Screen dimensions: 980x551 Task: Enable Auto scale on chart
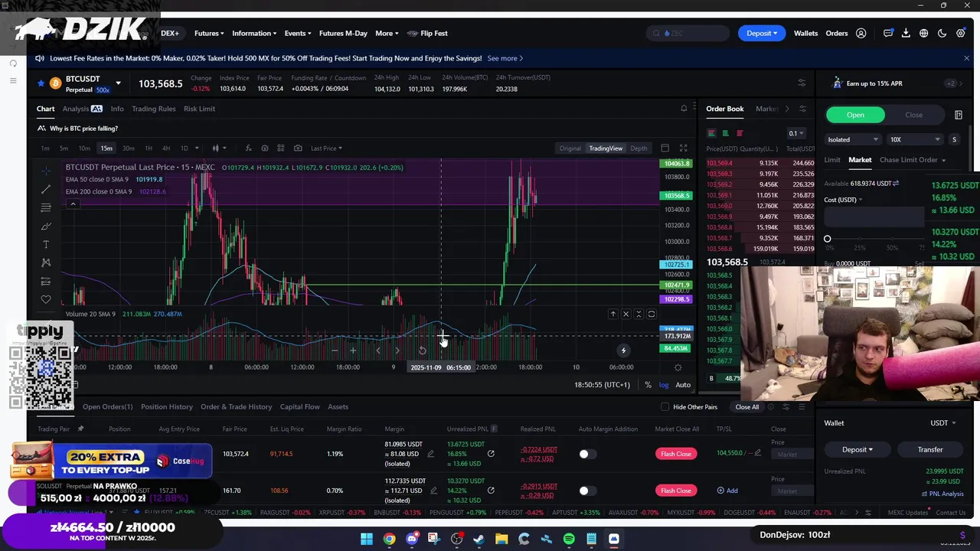click(x=683, y=385)
